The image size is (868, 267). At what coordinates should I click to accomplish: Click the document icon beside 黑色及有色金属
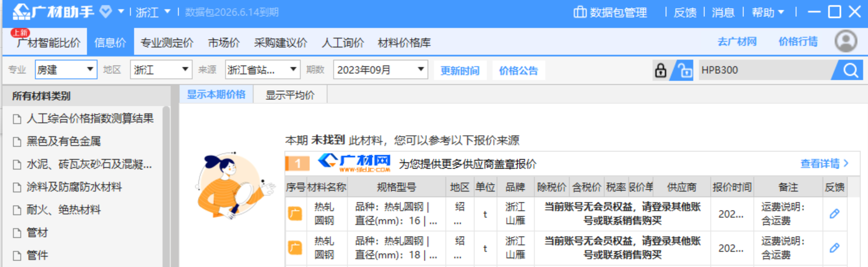17,142
